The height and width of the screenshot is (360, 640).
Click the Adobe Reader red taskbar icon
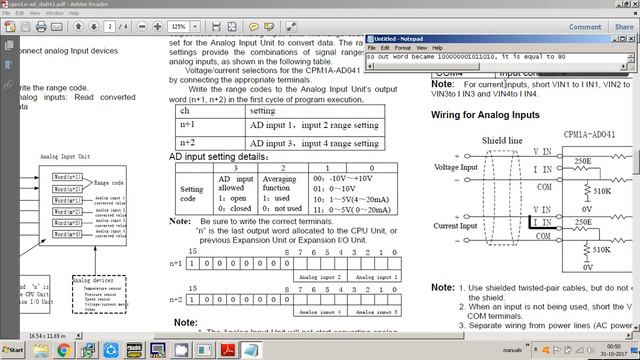point(228,350)
